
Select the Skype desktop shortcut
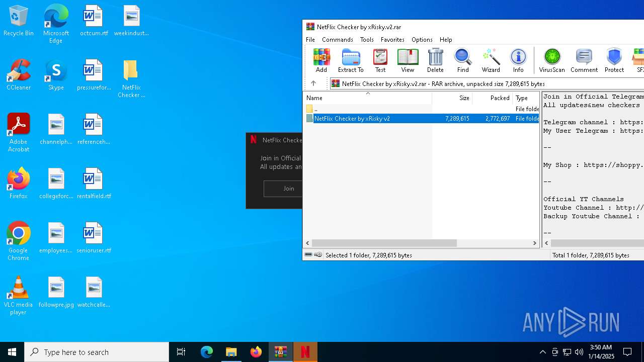click(56, 75)
